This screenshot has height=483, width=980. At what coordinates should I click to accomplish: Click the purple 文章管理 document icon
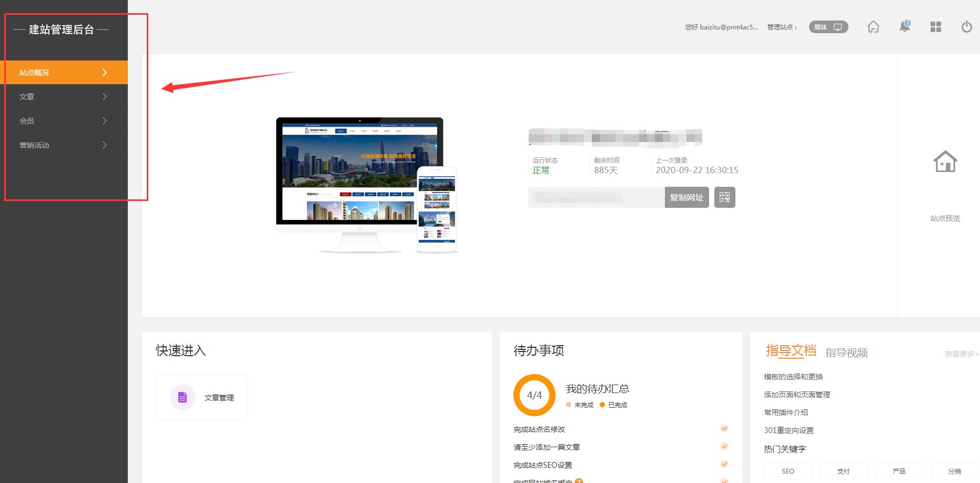[x=183, y=397]
